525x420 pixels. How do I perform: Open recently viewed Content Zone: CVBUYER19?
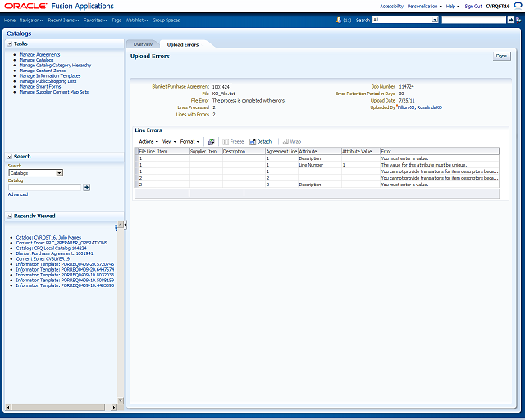(x=43, y=259)
